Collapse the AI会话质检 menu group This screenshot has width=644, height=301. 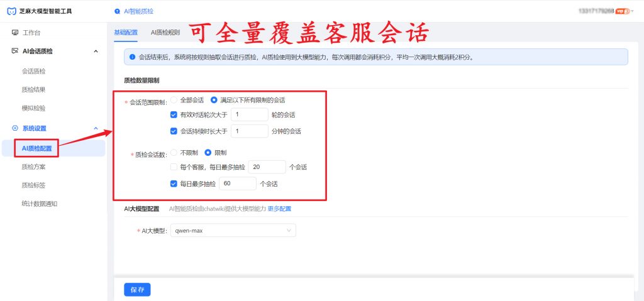(96, 51)
